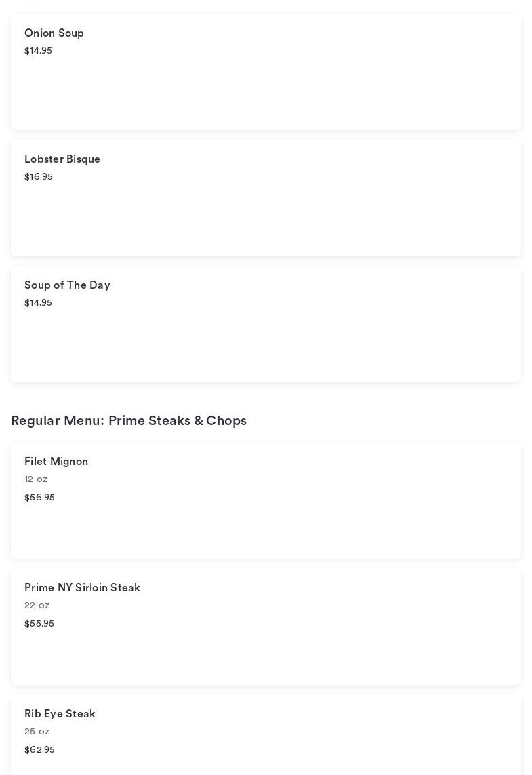This screenshot has height=775, width=532.
Task: Select the Lobster Bisque item title
Action: pyautogui.click(x=62, y=159)
